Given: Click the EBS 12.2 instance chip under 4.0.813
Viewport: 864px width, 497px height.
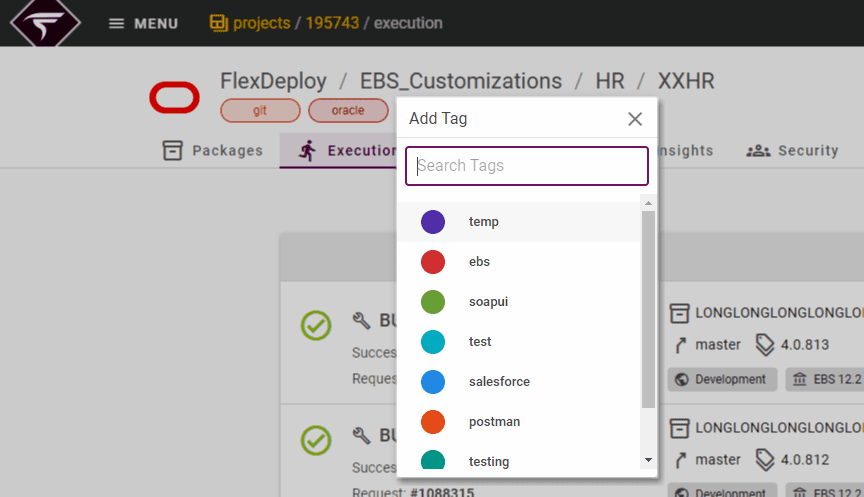Looking at the screenshot, I should pos(825,380).
